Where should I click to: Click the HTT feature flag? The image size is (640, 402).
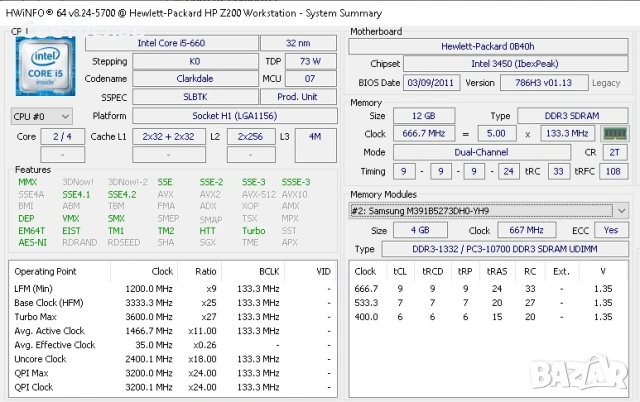point(207,231)
